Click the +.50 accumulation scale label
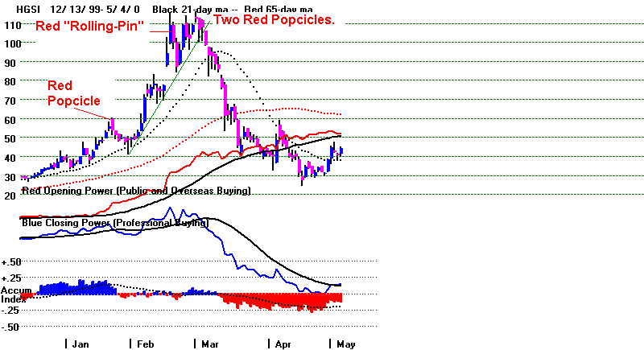The width and height of the screenshot is (644, 350). point(10,262)
